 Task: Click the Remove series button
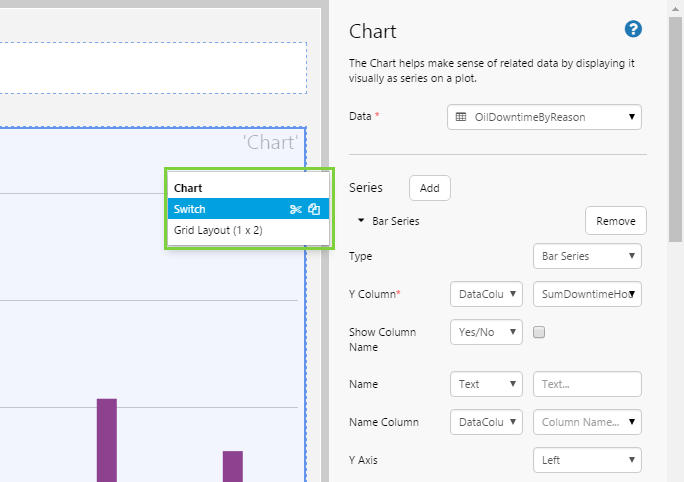point(615,221)
